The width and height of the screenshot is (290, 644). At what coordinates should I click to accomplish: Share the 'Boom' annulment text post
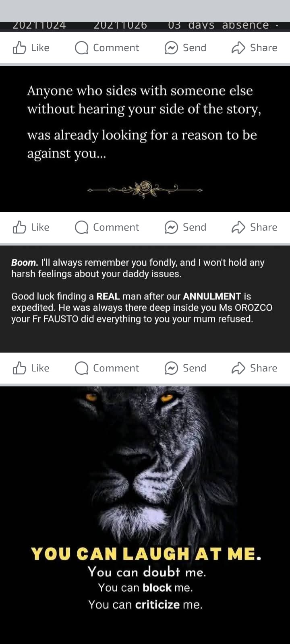pyautogui.click(x=254, y=368)
